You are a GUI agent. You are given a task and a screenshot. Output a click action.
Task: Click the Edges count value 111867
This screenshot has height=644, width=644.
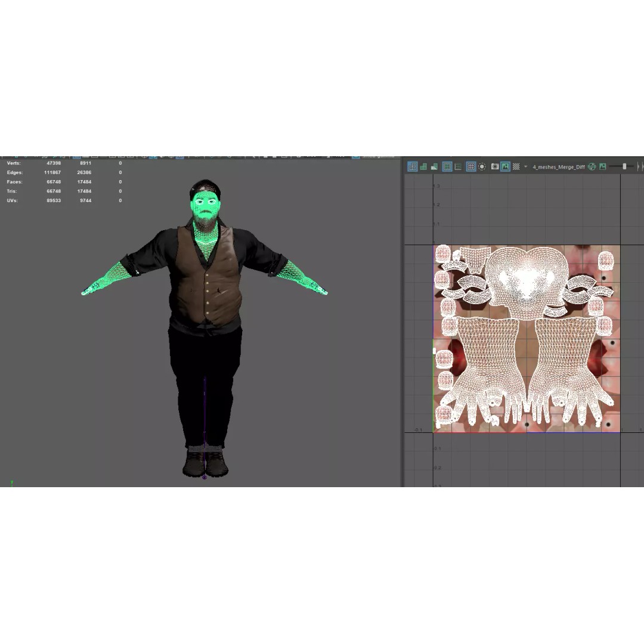52,172
